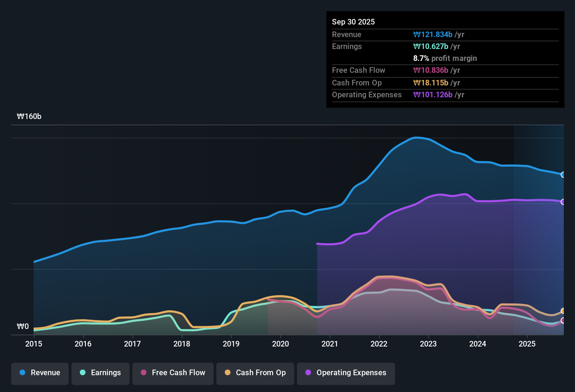
Task: Click the teal Earnings legend dot
Action: pyautogui.click(x=83, y=373)
